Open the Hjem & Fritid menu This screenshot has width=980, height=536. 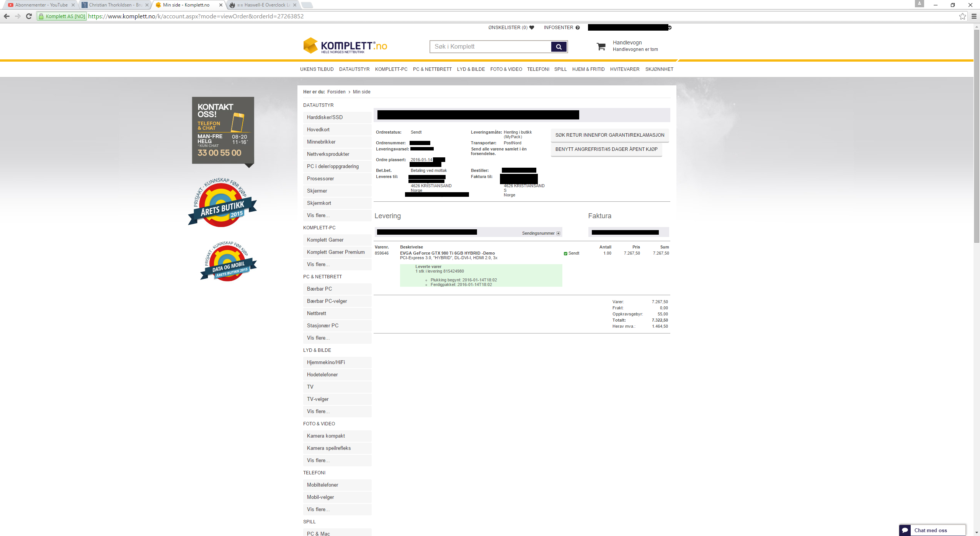coord(588,69)
